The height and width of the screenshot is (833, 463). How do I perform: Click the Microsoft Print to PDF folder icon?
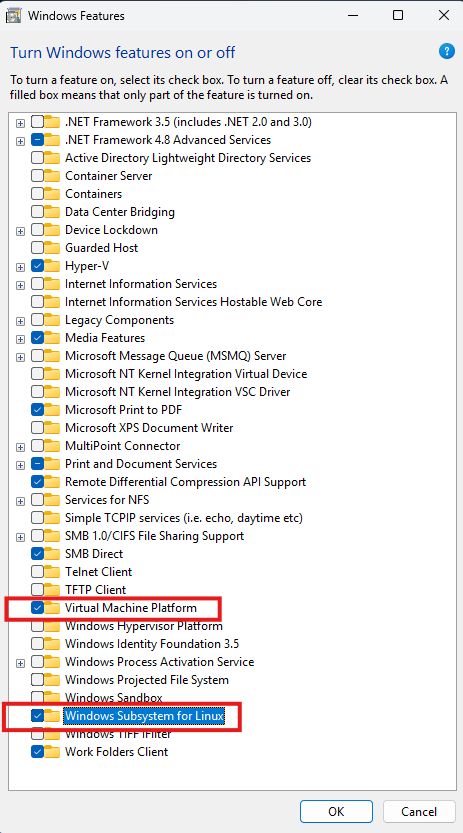[x=52, y=410]
